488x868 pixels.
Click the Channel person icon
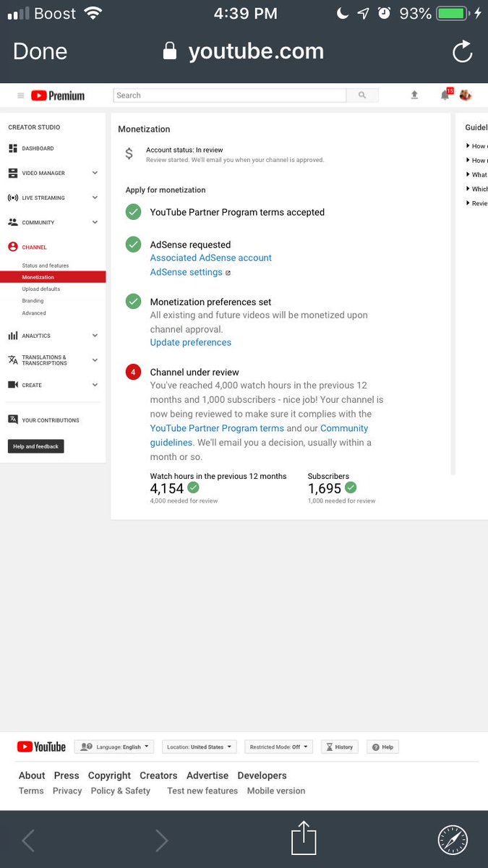(x=13, y=247)
